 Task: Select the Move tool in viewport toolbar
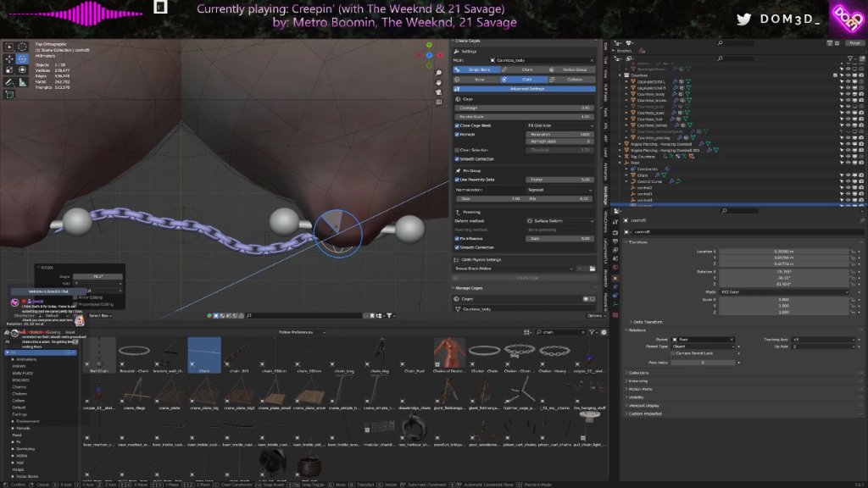coord(9,58)
